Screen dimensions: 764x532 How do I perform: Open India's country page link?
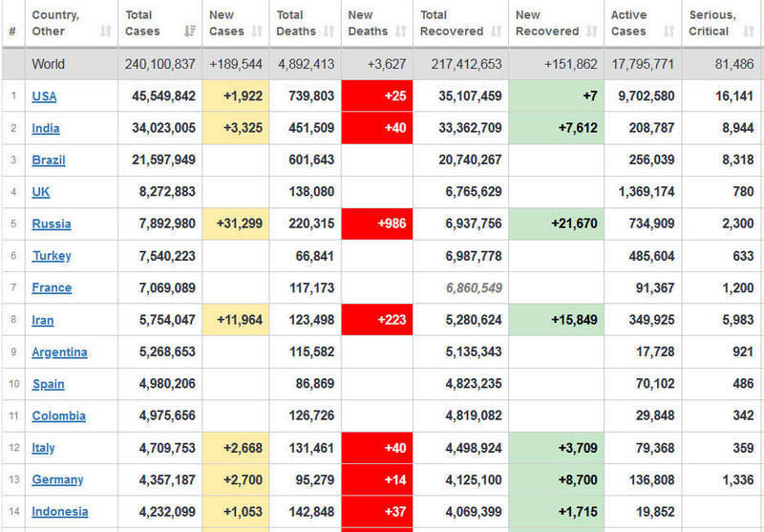click(x=45, y=128)
